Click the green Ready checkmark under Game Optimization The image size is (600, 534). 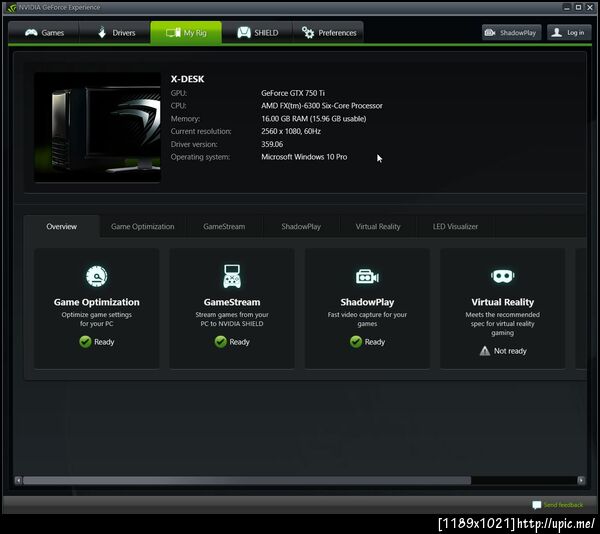tap(85, 342)
